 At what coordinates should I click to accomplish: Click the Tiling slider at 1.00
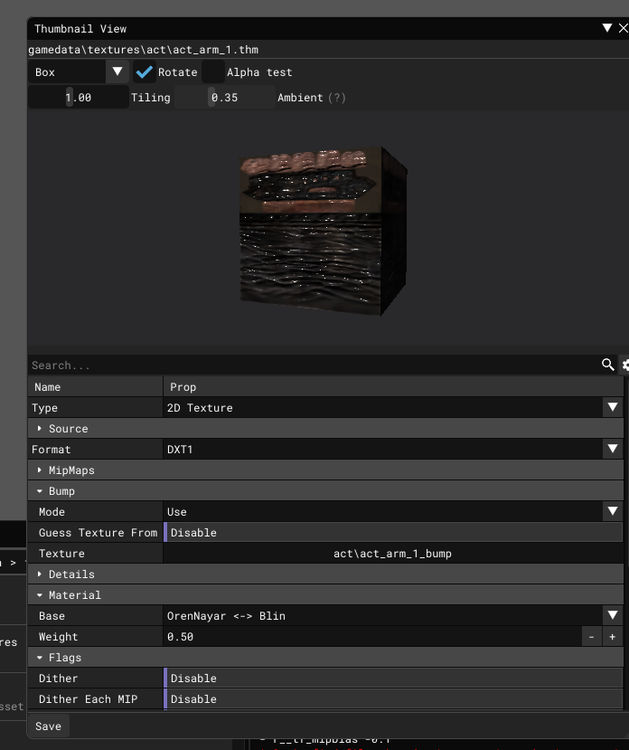coord(78,97)
